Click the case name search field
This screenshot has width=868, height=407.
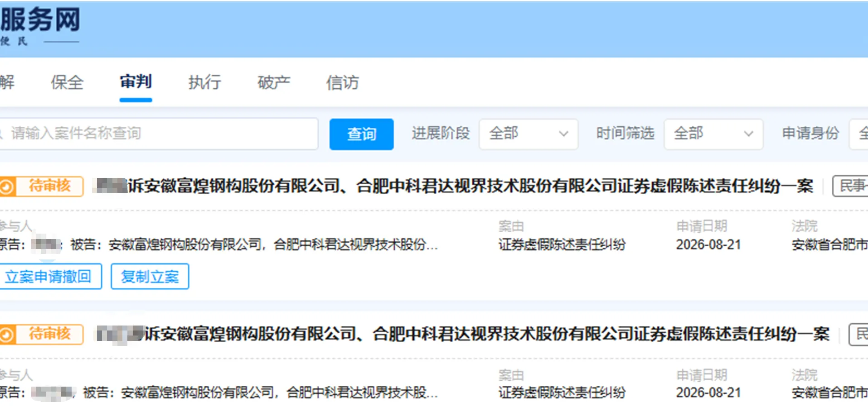pos(159,134)
